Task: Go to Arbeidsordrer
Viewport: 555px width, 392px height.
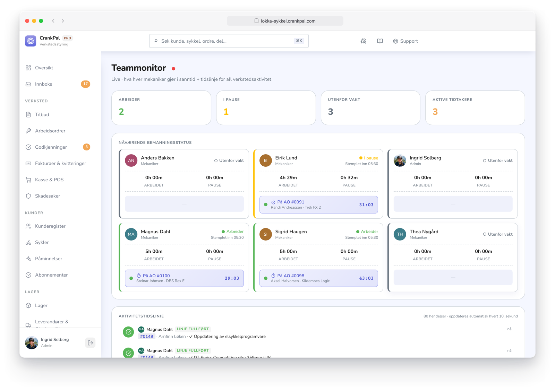Action: (x=50, y=131)
